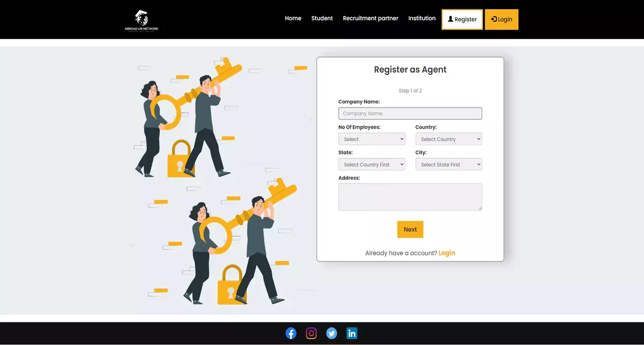The height and width of the screenshot is (345, 644).
Task: Click inside the Address text area
Action: click(410, 197)
